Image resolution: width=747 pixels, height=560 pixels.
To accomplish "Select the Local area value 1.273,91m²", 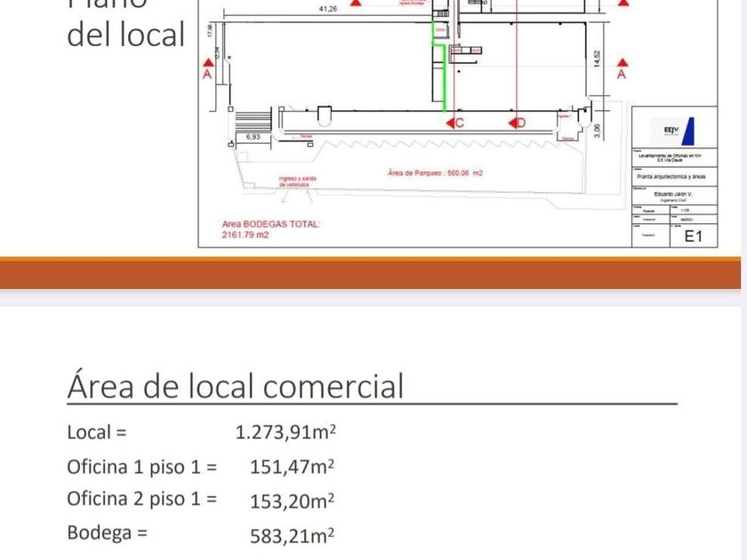I will pos(285,433).
